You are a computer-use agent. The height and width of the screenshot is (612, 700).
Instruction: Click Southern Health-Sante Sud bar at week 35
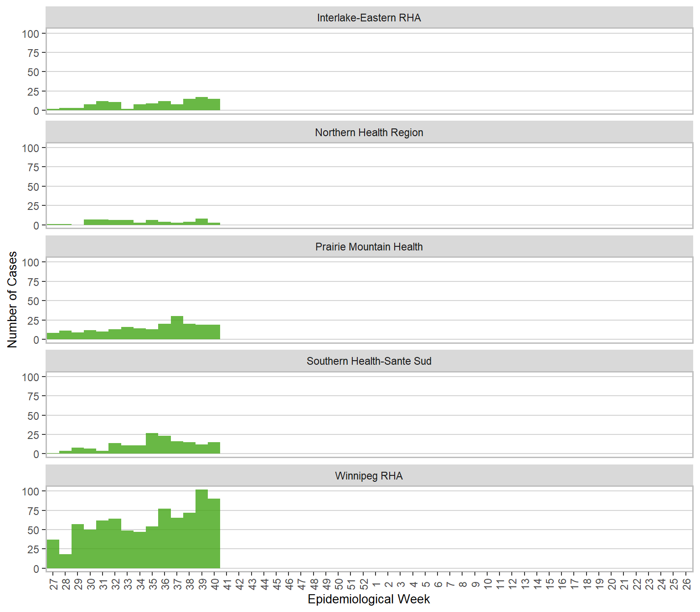coord(152,444)
